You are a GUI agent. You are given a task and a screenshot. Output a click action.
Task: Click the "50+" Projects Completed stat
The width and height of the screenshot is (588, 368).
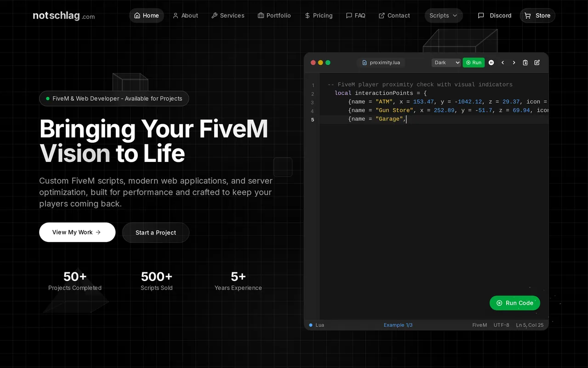pyautogui.click(x=75, y=281)
